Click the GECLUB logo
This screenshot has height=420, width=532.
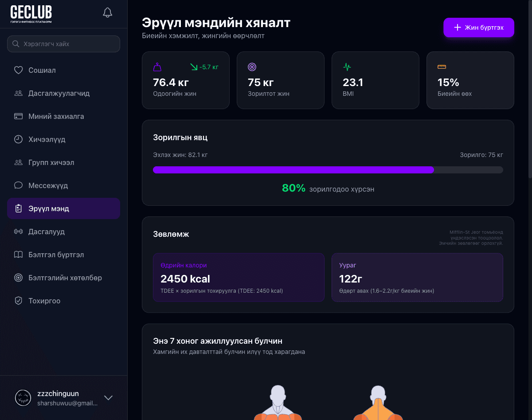coord(31,13)
